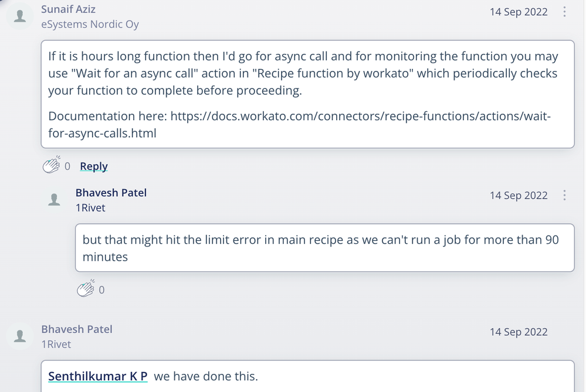Image resolution: width=586 pixels, height=392 pixels.
Task: Click the async call comment text box
Action: [307, 94]
